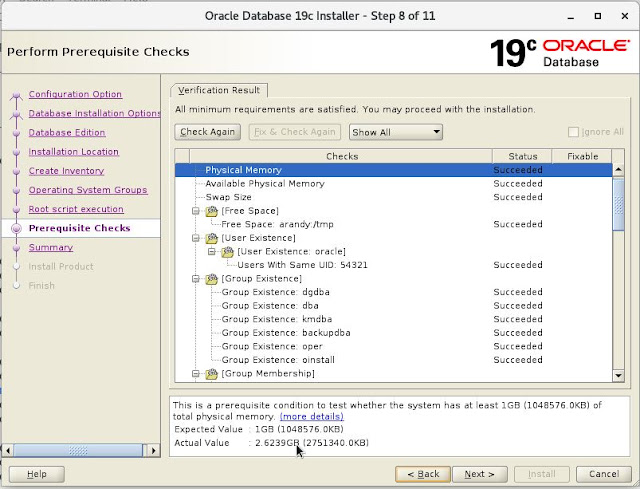Viewport: 640px width, 489px height.
Task: Click the sidebar scroll left arrow
Action: pyautogui.click(x=8, y=451)
